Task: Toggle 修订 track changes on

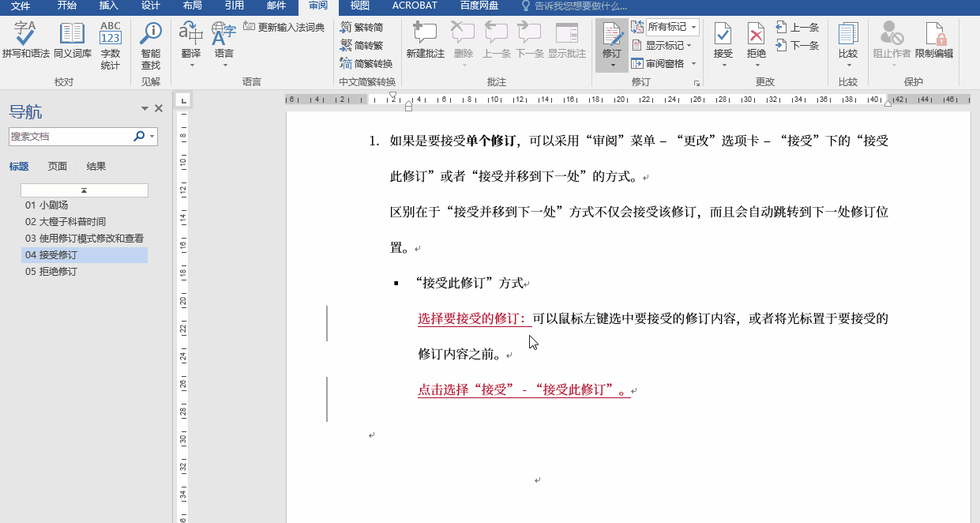Action: point(612,38)
